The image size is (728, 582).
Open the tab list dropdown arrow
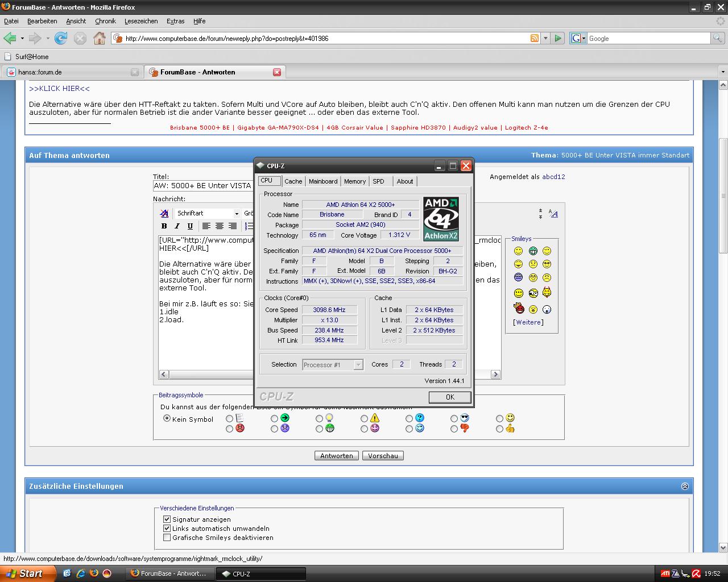[722, 72]
